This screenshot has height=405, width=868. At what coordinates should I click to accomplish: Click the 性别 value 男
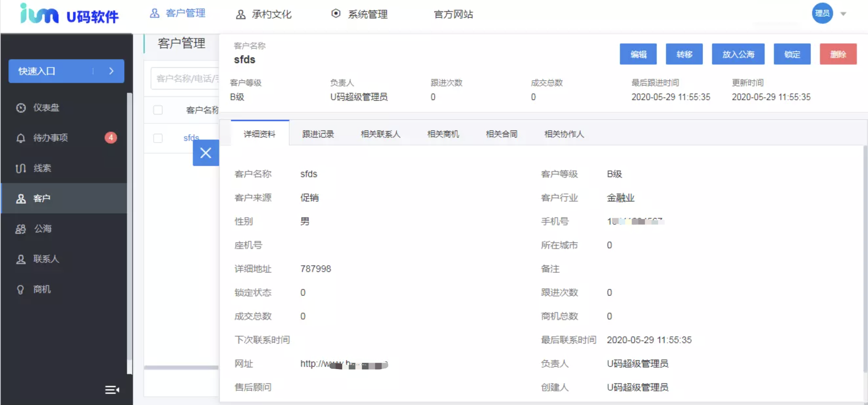[305, 222]
